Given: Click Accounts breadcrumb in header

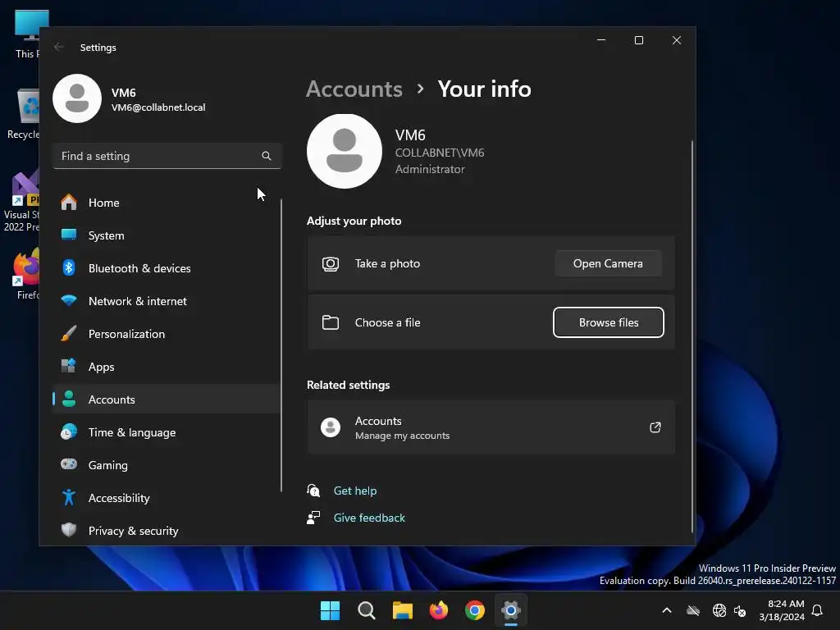Looking at the screenshot, I should [354, 89].
